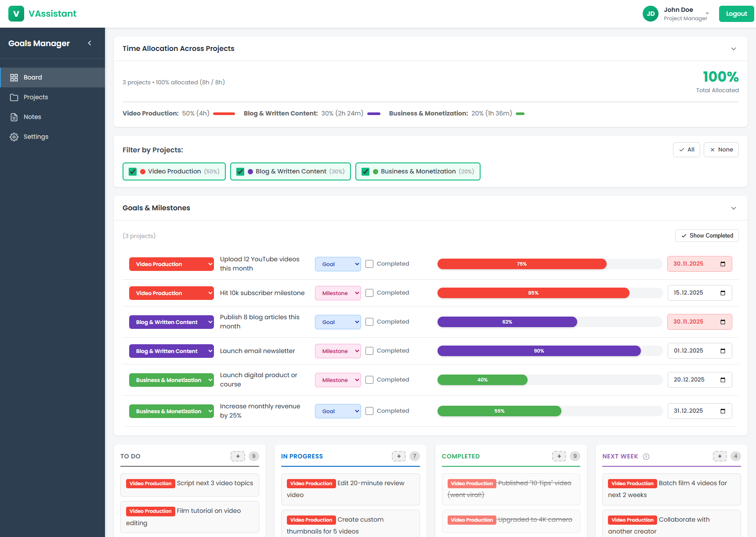The image size is (756, 537).
Task: Open the Settings gear icon
Action: 14,137
